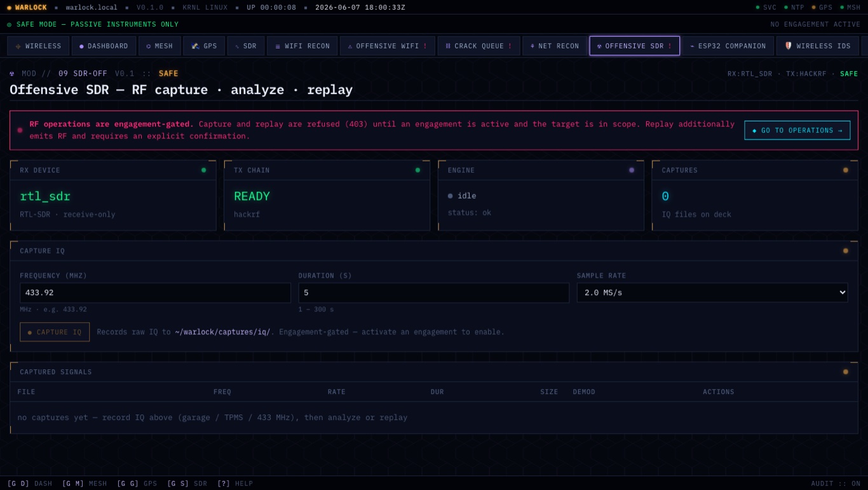Click the 'no captures yet' message
The image size is (868, 490).
(212, 418)
